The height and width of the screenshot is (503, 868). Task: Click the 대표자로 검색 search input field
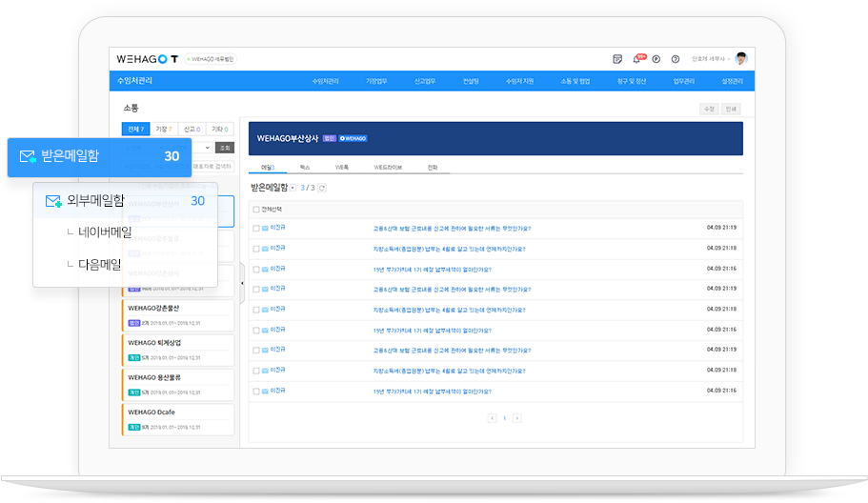[x=212, y=166]
